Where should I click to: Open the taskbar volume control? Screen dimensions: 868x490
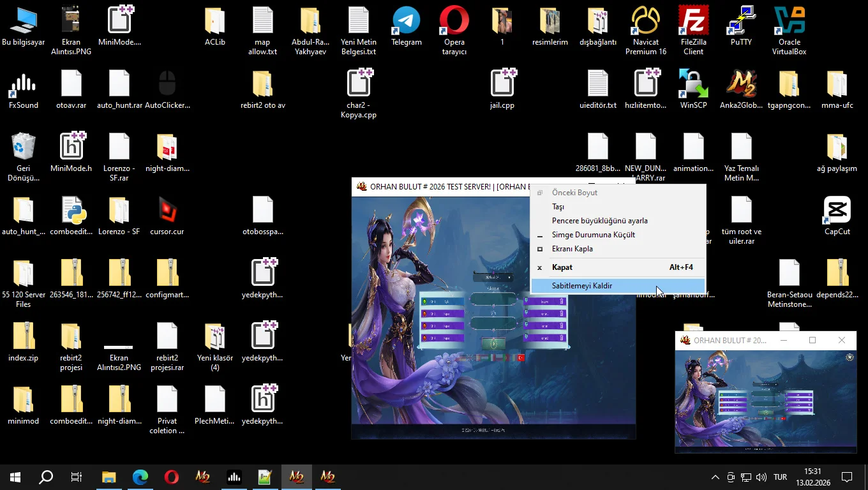pos(761,477)
